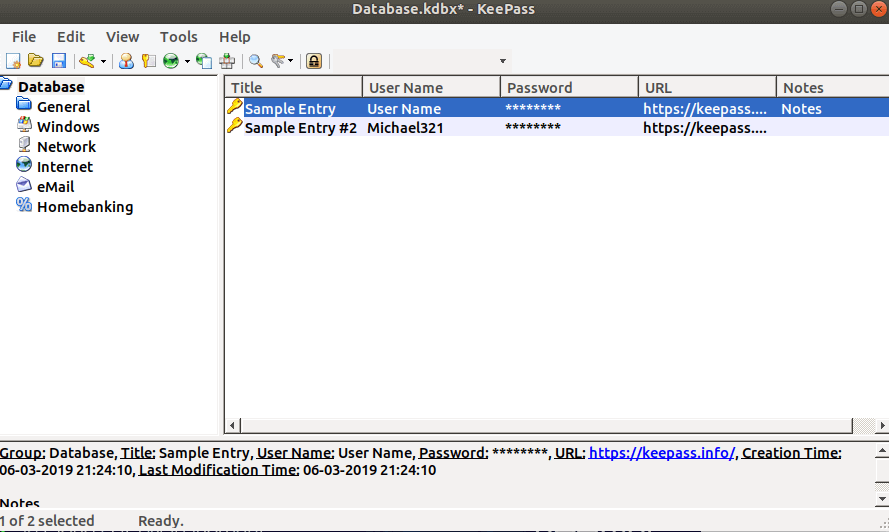
Task: Click the password cell of Sample Entry #2
Action: click(532, 128)
